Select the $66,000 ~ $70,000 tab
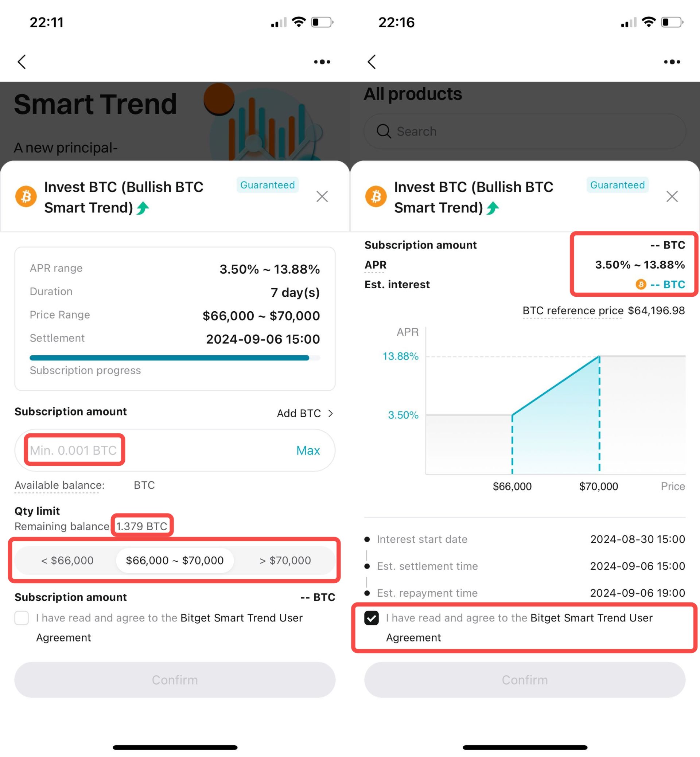Screen dimensions: 700x757 (175, 560)
